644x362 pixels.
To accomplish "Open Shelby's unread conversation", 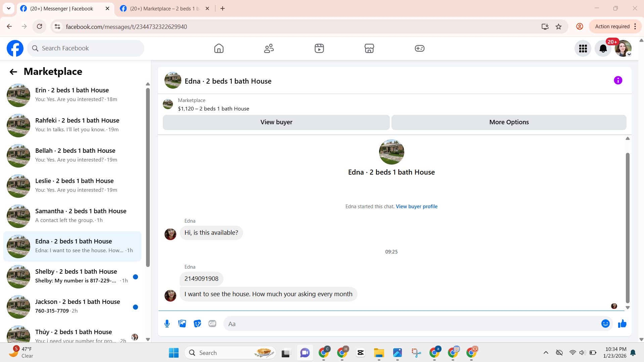I will point(72,277).
